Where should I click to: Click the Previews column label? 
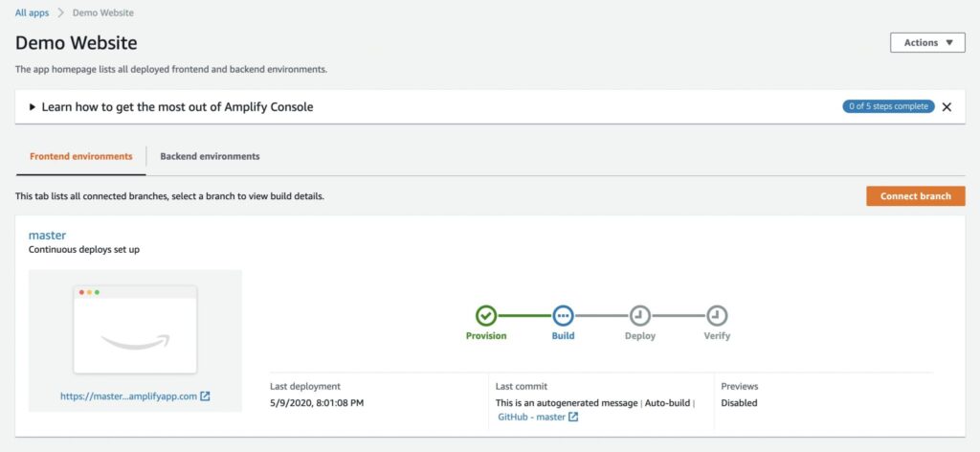tap(740, 386)
